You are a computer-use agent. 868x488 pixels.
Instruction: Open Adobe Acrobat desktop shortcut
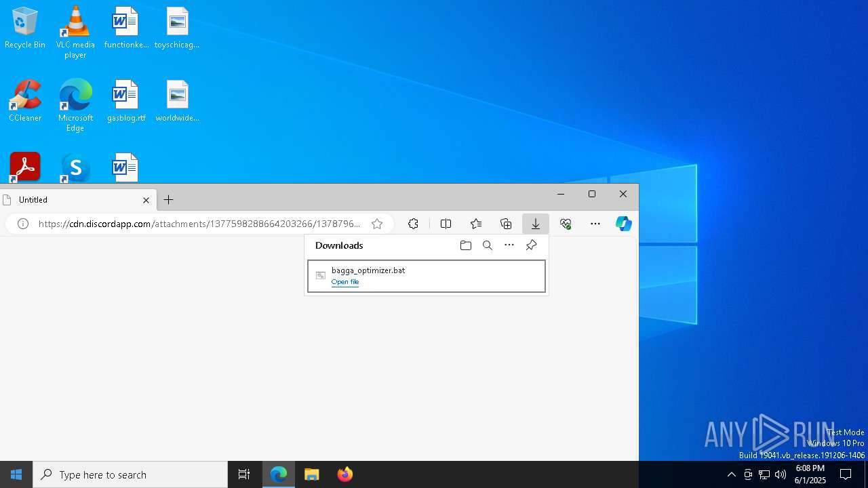coord(25,167)
